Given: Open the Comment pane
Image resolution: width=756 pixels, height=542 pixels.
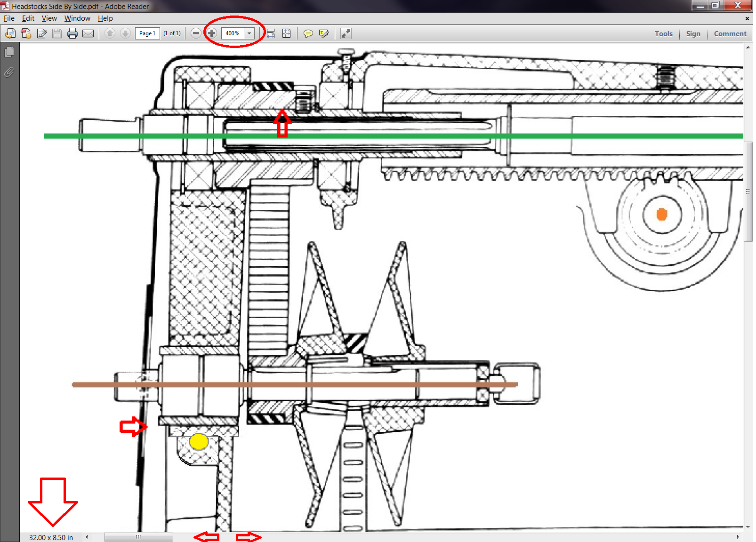Looking at the screenshot, I should point(730,34).
